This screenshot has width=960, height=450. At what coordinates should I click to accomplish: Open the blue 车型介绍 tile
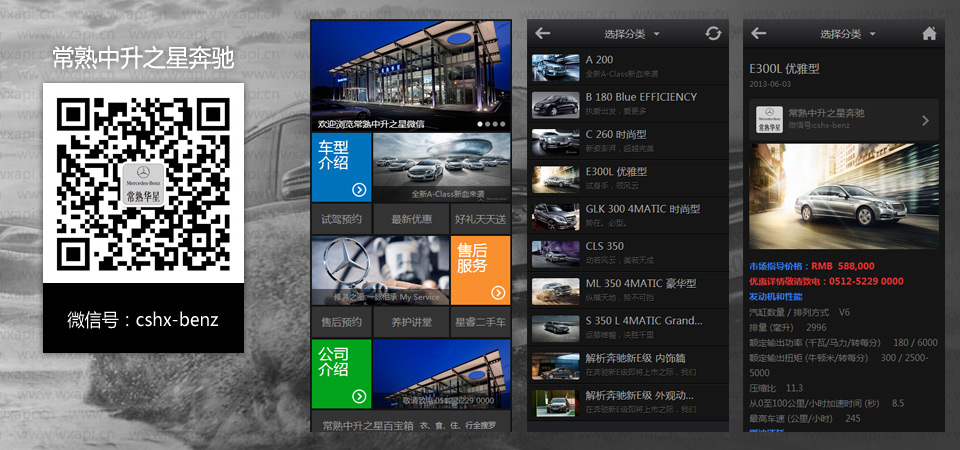pyautogui.click(x=342, y=168)
